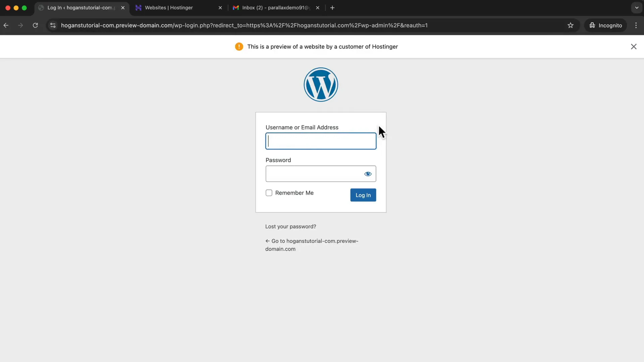Viewport: 644px width, 362px height.
Task: Click the yellow minimize window button
Action: 16,8
